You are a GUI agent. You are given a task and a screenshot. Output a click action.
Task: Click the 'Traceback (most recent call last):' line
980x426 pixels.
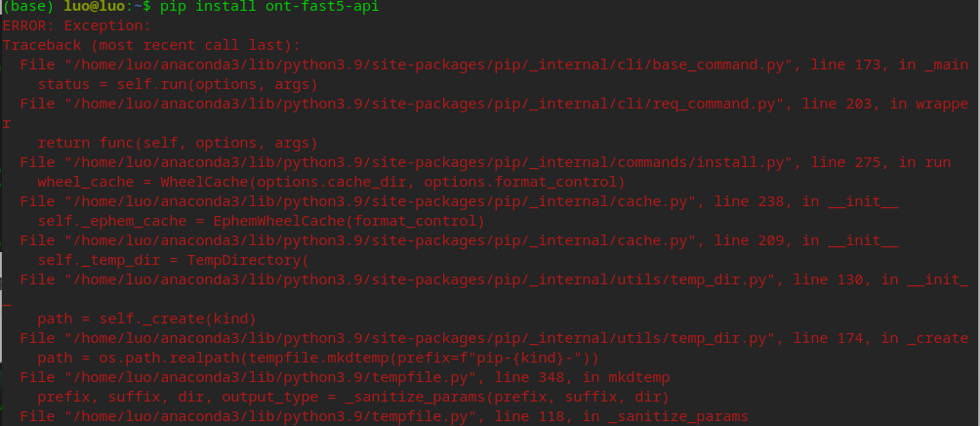coord(151,46)
